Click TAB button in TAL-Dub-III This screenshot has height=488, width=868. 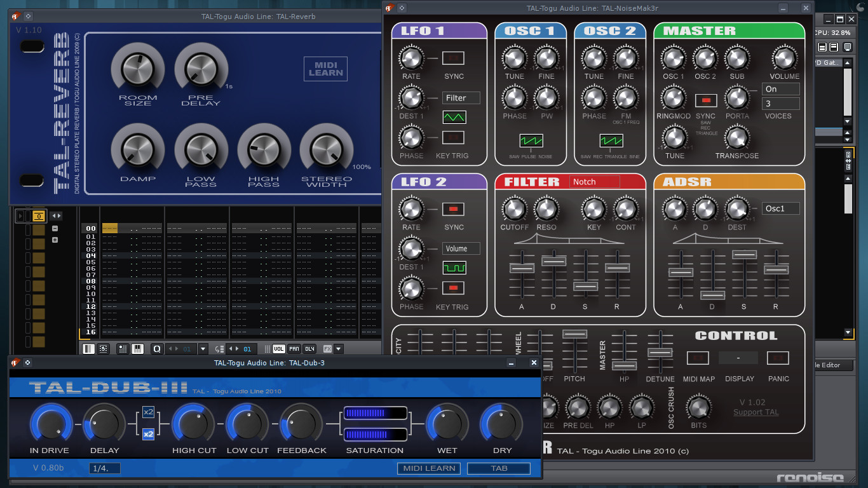499,468
